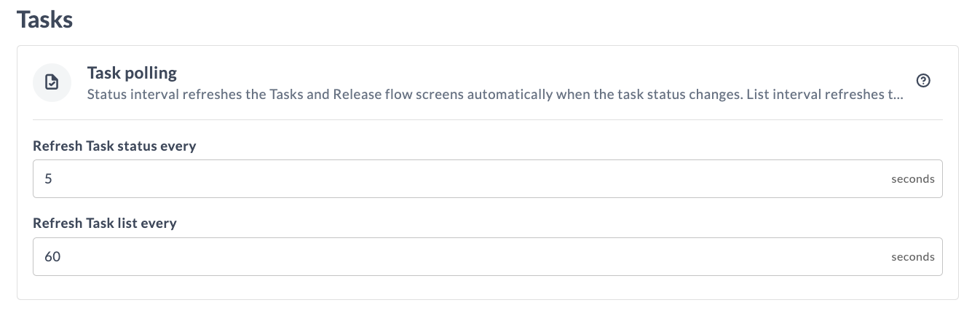980x316 pixels.
Task: Click the gray circle behind the polling icon
Action: point(52,82)
